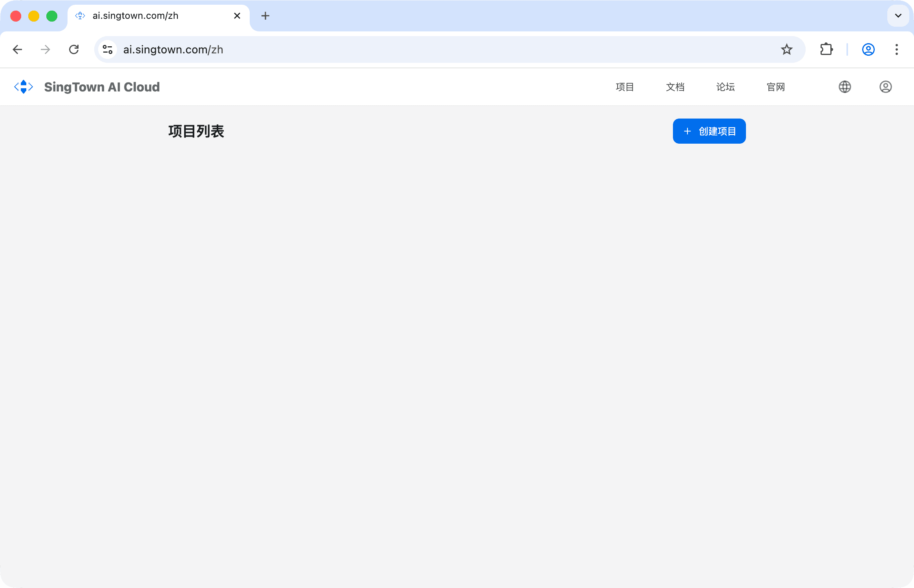Open Chrome profile icon
This screenshot has width=914, height=588.
868,49
